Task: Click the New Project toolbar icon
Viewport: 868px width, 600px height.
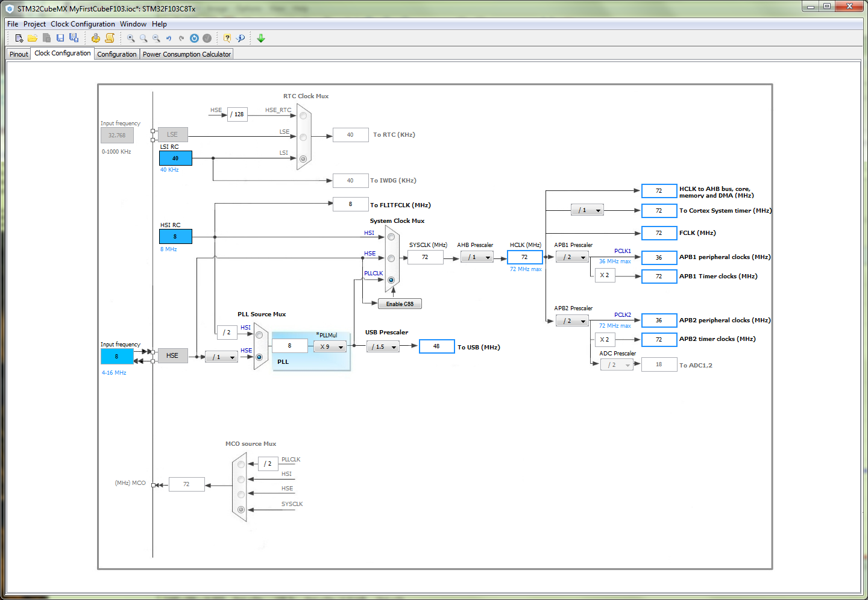Action: pyautogui.click(x=19, y=38)
